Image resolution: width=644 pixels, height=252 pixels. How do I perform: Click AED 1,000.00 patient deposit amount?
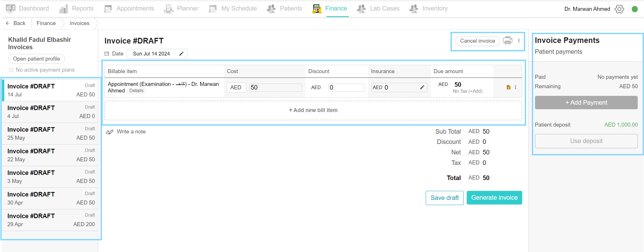621,125
